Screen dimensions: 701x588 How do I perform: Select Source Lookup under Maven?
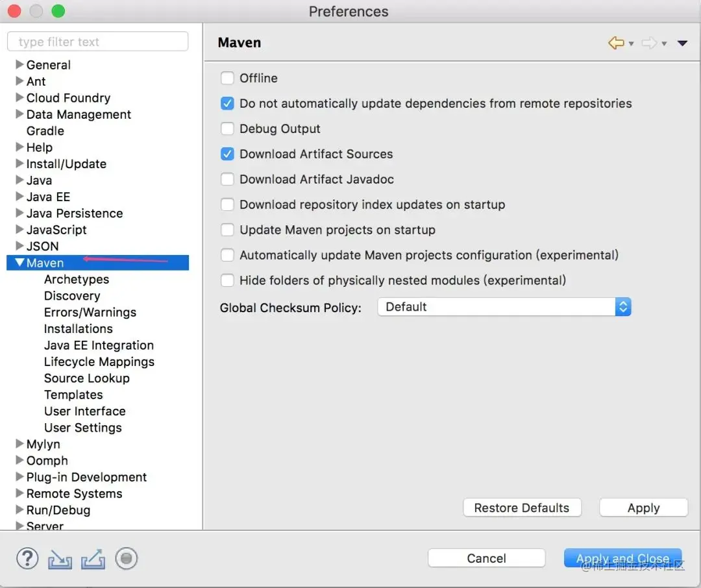coord(87,378)
